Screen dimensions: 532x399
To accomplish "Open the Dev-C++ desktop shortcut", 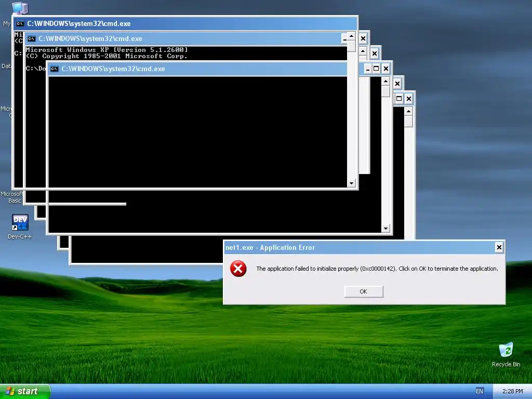I will [20, 227].
